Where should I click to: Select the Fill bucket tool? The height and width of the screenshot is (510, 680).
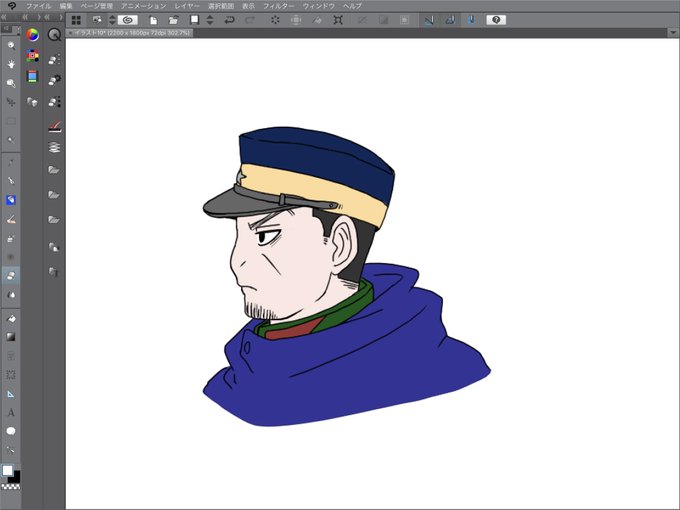[x=11, y=319]
